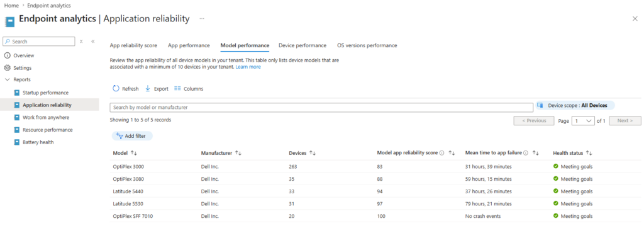Click the Resource performance report icon
Image resolution: width=644 pixels, height=233 pixels.
click(x=17, y=130)
